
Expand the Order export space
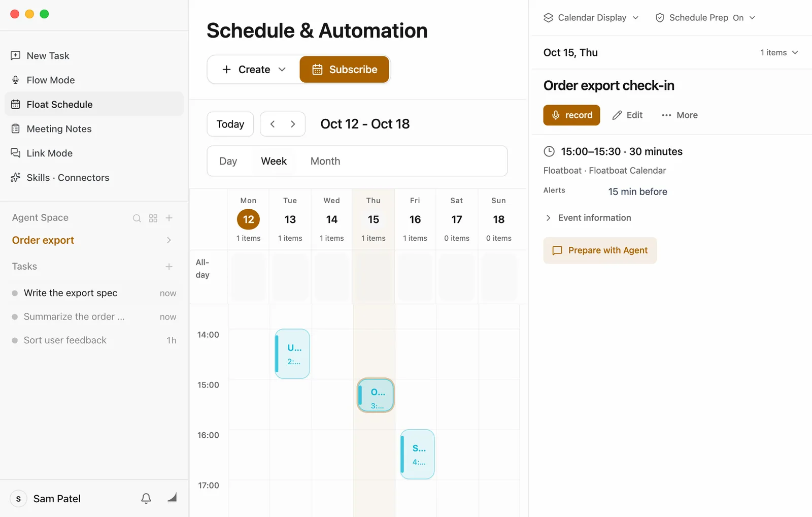click(x=169, y=240)
